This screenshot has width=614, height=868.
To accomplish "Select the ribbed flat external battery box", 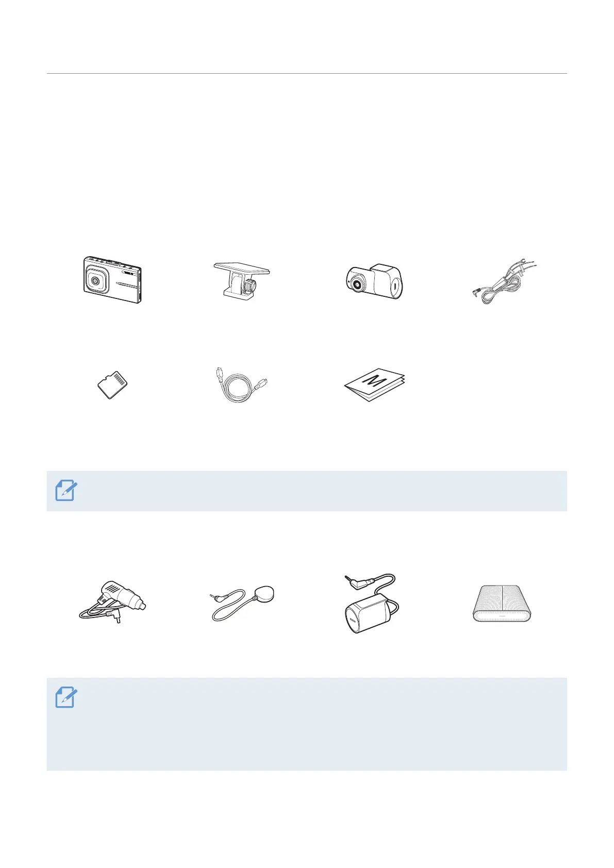I will [x=502, y=603].
